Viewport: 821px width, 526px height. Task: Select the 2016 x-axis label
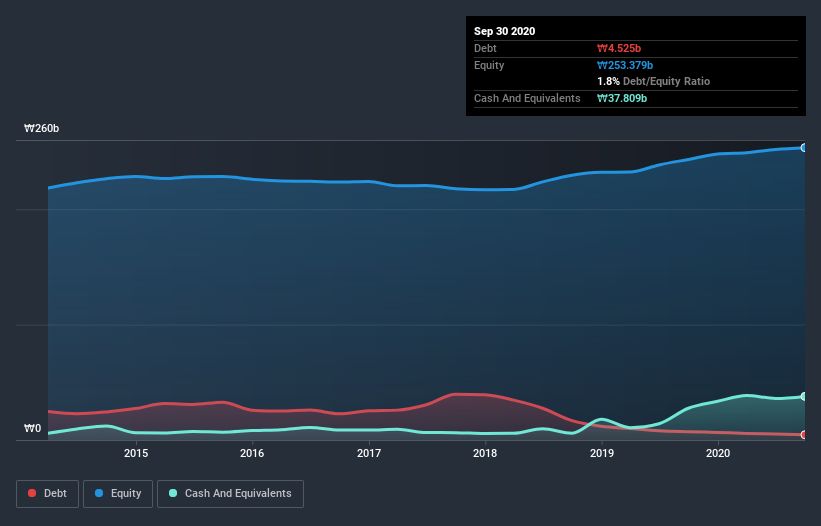coord(252,453)
